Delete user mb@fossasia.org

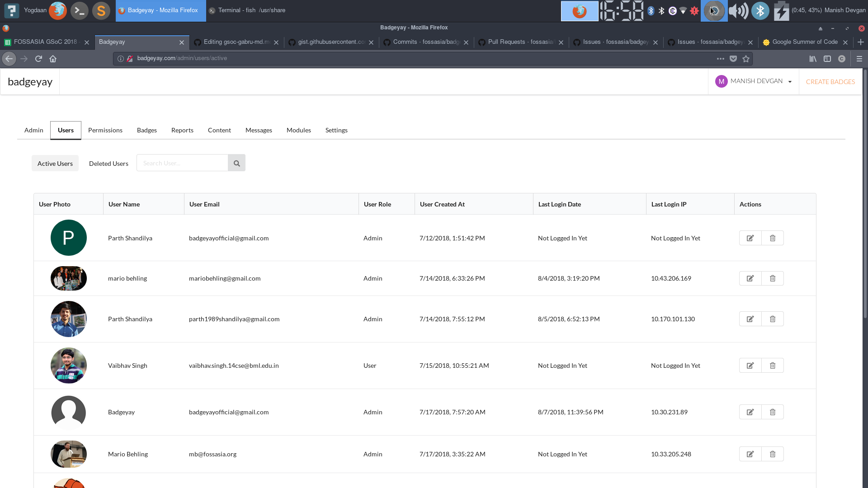pyautogui.click(x=773, y=454)
